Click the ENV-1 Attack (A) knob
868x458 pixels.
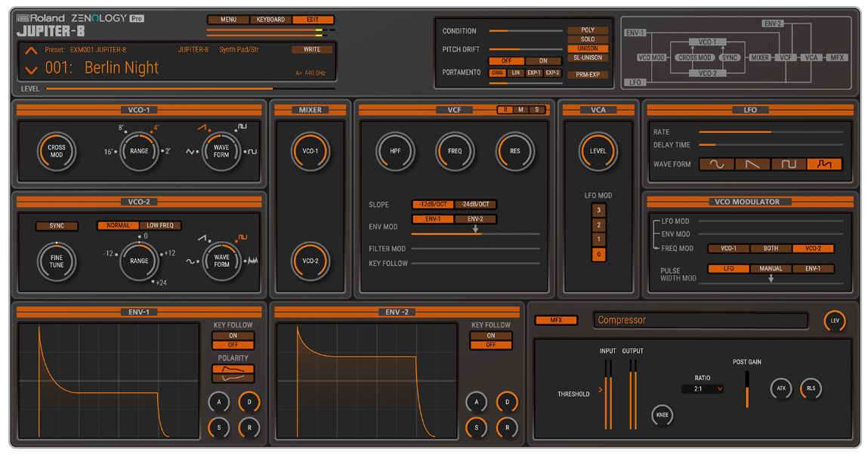[218, 402]
